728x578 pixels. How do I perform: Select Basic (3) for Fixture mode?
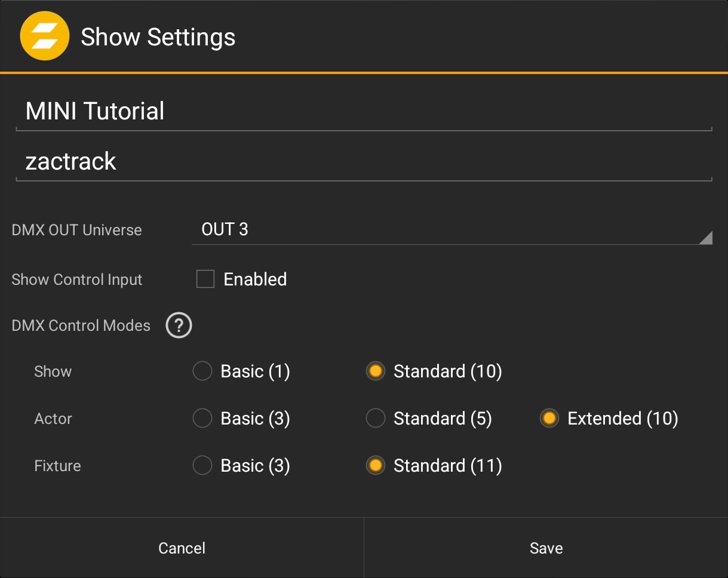[x=202, y=465]
